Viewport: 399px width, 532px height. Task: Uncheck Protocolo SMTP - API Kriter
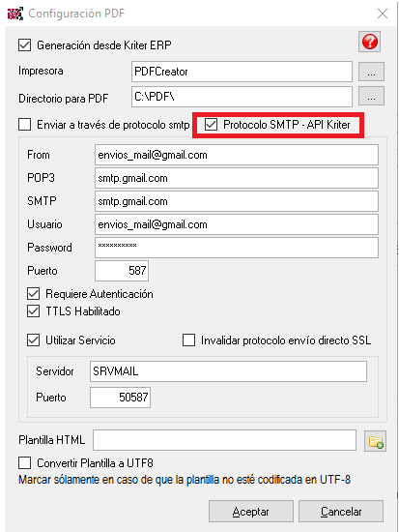tap(211, 125)
